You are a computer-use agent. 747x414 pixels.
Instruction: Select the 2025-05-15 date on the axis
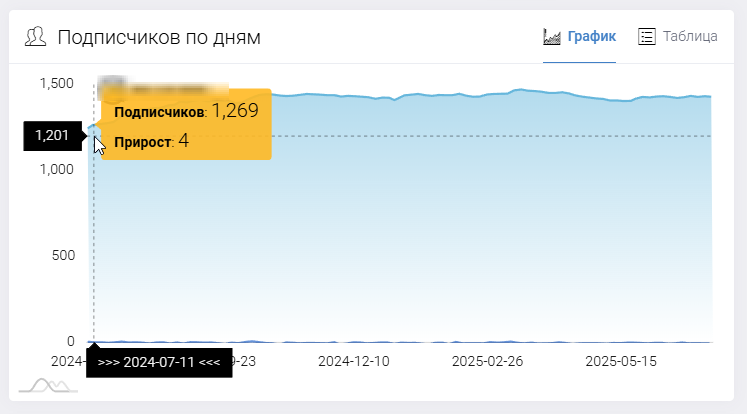(621, 361)
